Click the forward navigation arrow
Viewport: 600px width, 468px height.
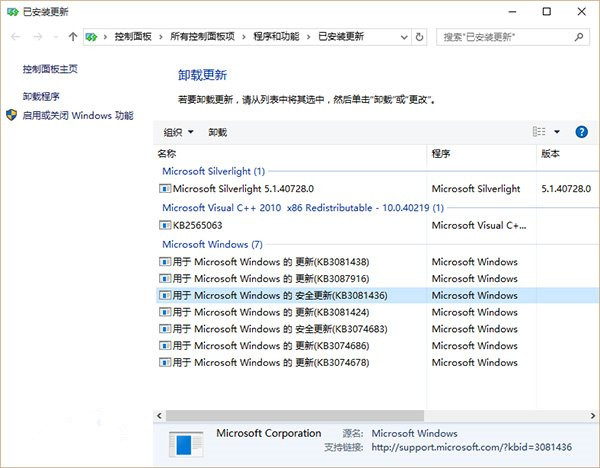click(38, 37)
